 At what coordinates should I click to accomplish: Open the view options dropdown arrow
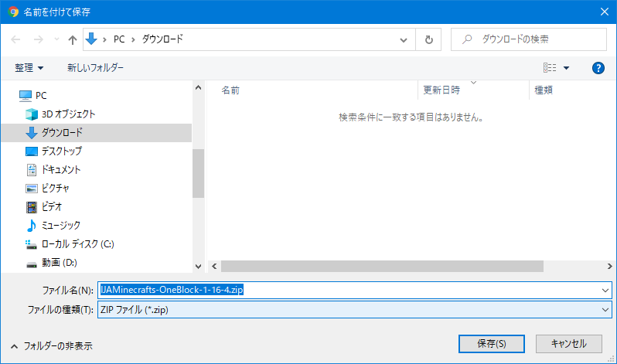click(x=566, y=68)
